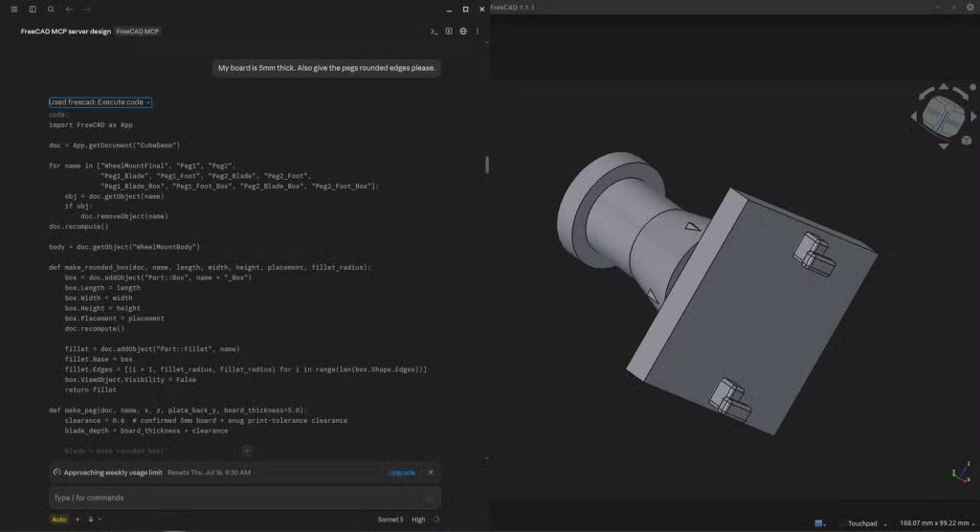
Task: Change the High effort setting
Action: point(418,520)
